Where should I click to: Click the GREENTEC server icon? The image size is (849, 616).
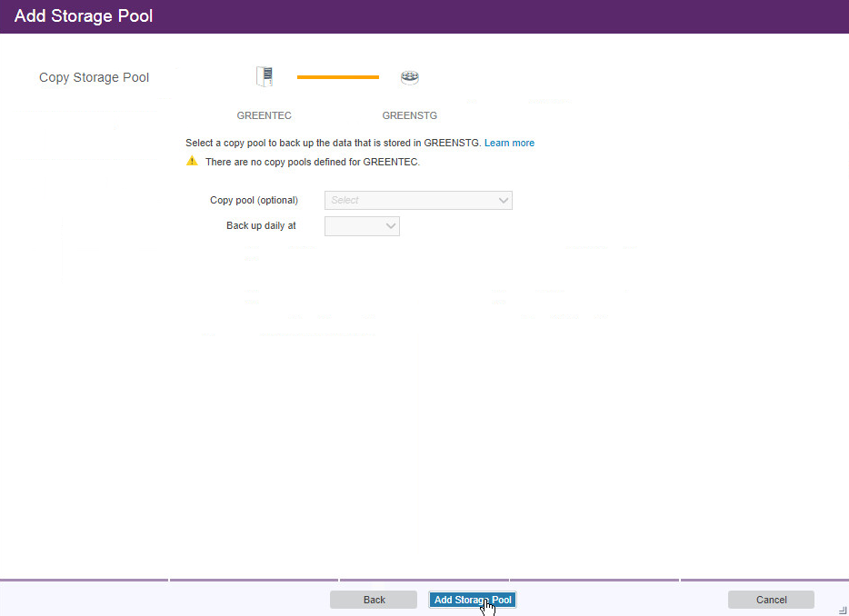[x=265, y=77]
